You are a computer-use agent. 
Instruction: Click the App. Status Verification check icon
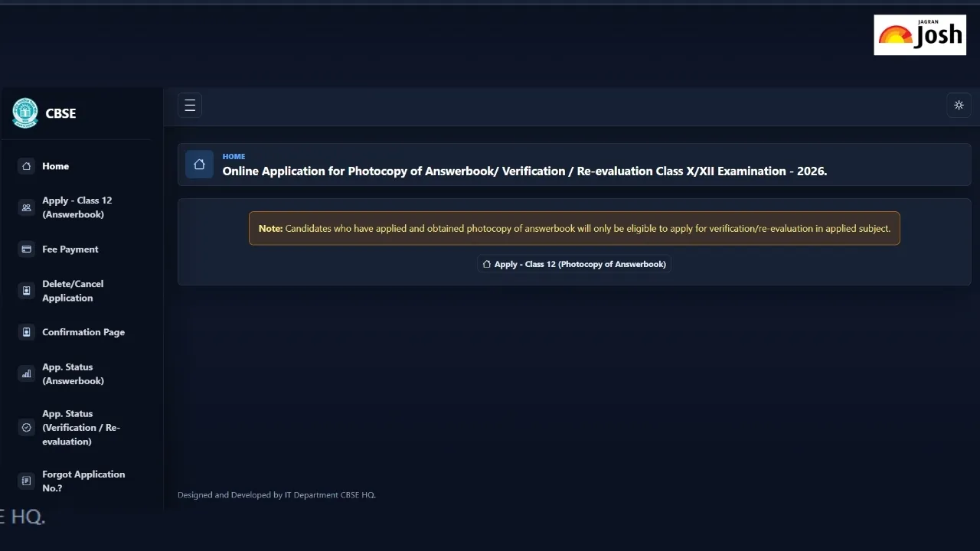point(27,428)
